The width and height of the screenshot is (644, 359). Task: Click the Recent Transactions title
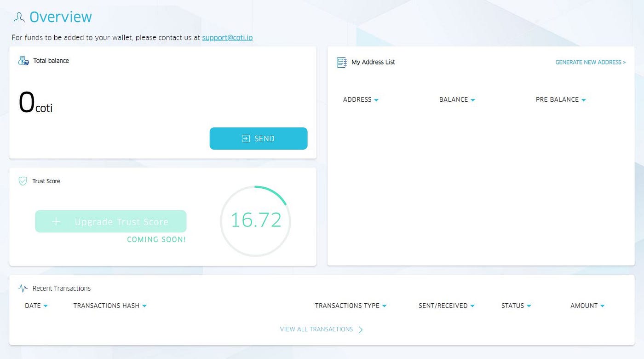coord(62,289)
